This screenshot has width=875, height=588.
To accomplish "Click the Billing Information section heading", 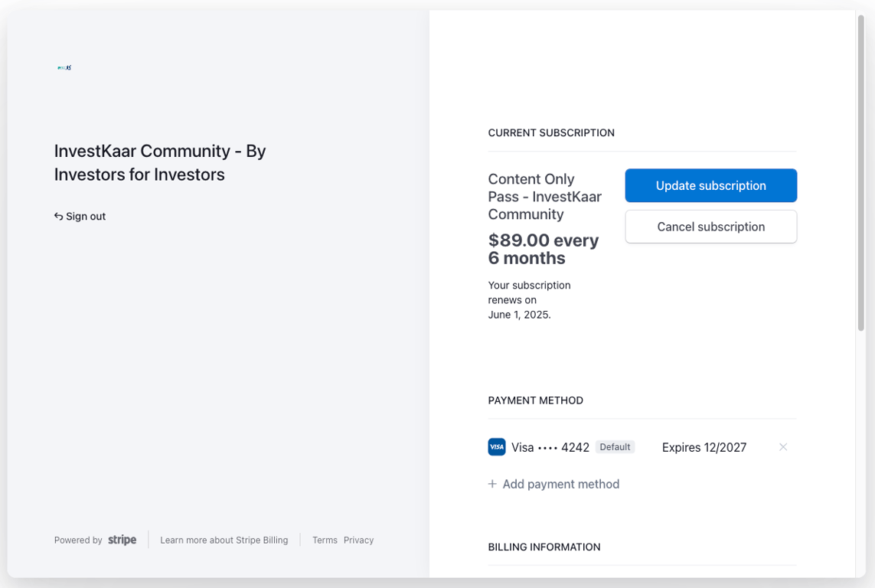I will click(544, 547).
